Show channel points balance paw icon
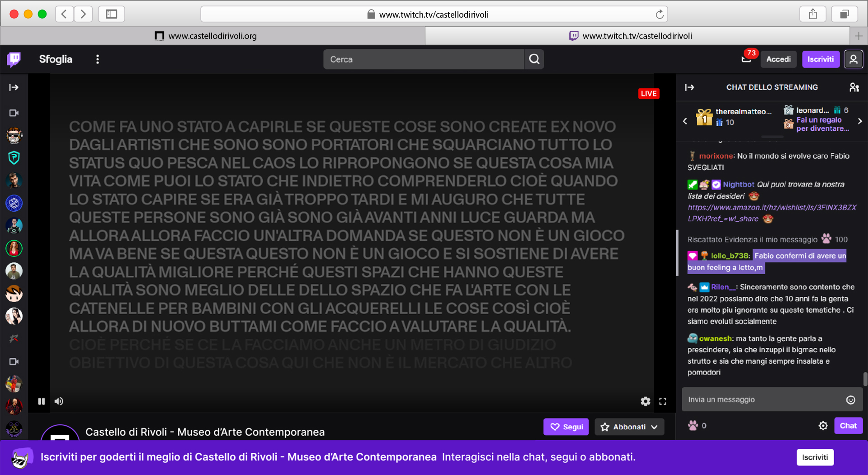Viewport: 868px width, 475px height. pos(693,426)
